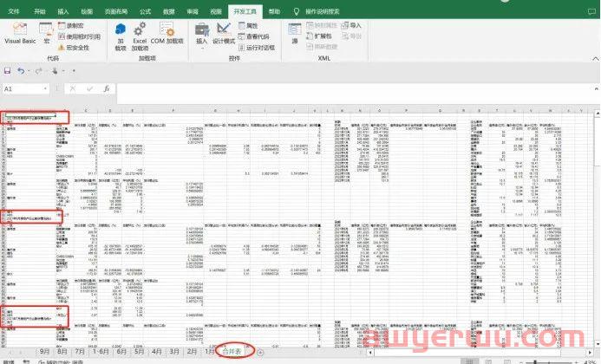Click vertical scrollbar up arrow

click(x=598, y=114)
